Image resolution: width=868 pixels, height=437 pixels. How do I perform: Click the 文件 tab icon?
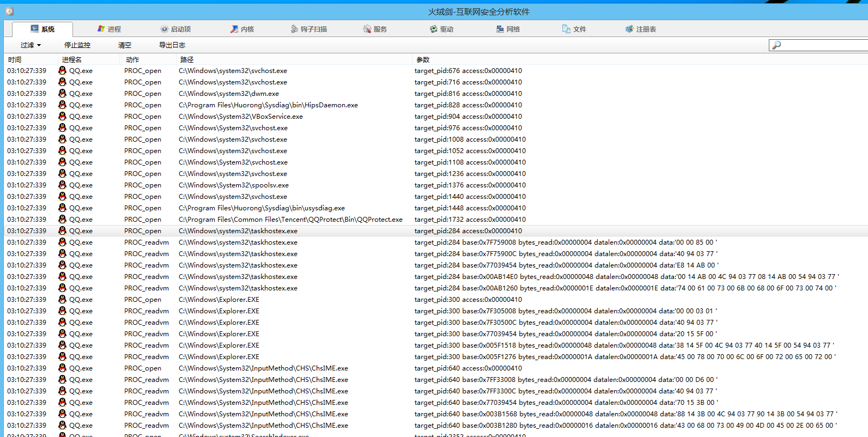(x=567, y=29)
